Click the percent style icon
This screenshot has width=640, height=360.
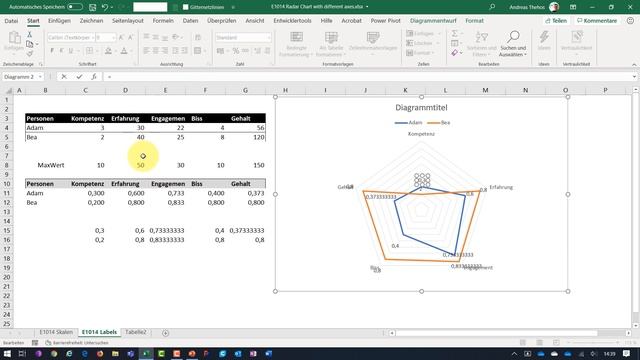pos(236,51)
